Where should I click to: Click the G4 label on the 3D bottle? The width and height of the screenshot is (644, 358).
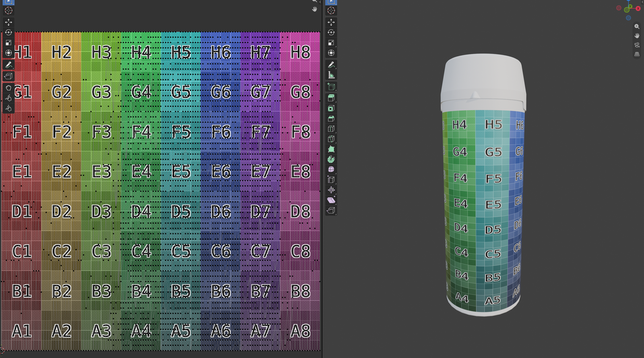click(x=460, y=152)
